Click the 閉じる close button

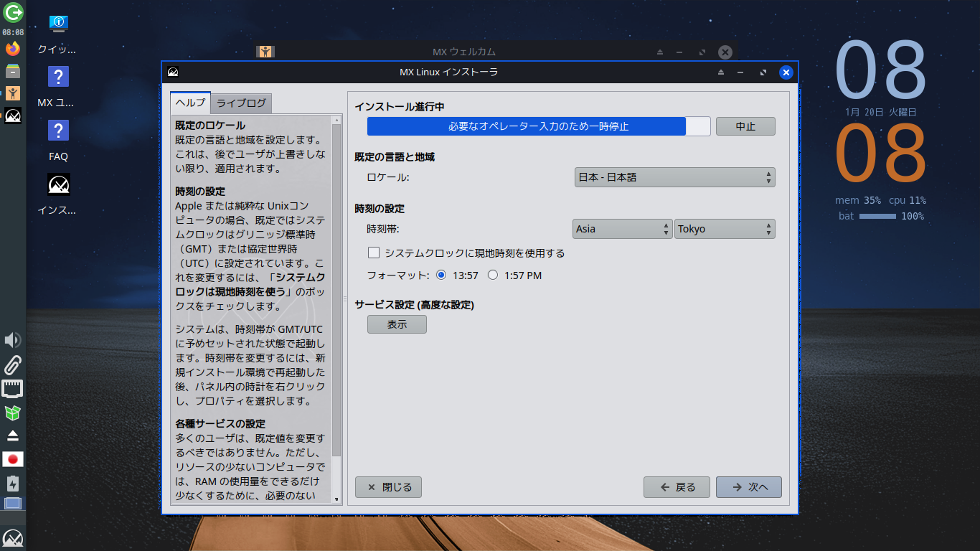pos(388,487)
